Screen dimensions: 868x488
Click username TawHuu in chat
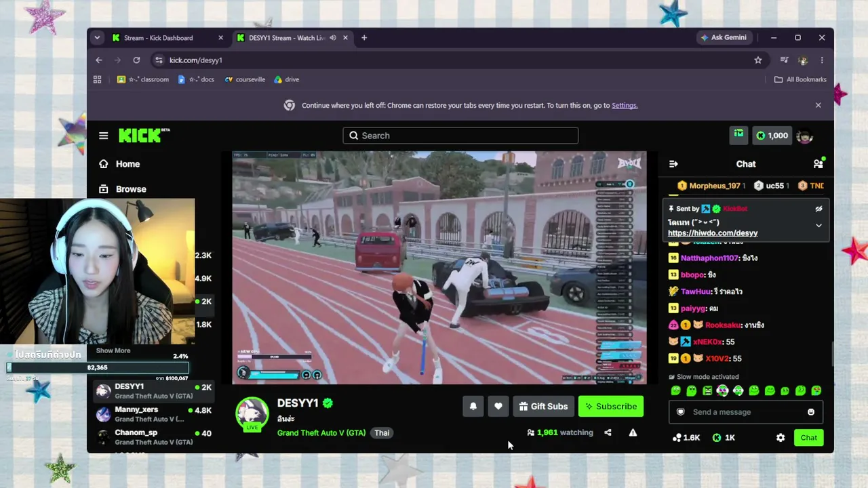tap(695, 291)
